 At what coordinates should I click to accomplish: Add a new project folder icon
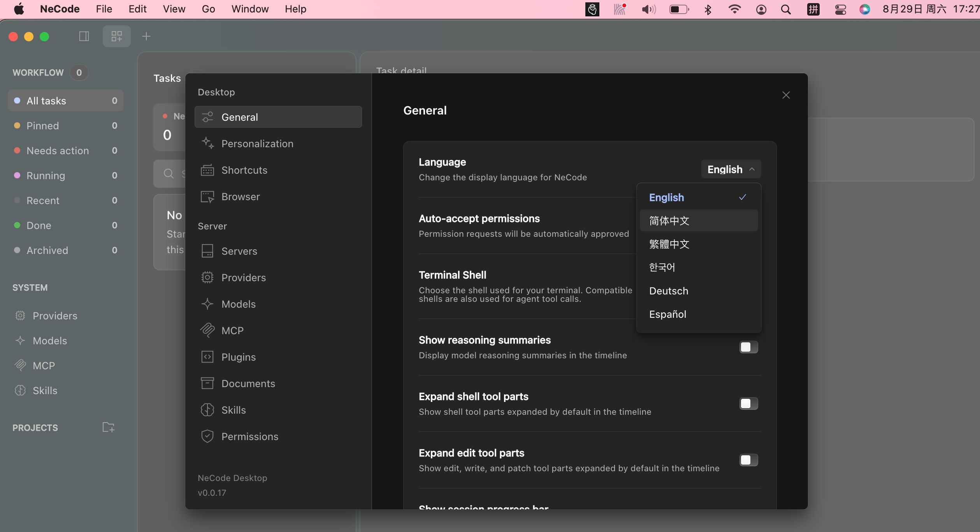[108, 427]
